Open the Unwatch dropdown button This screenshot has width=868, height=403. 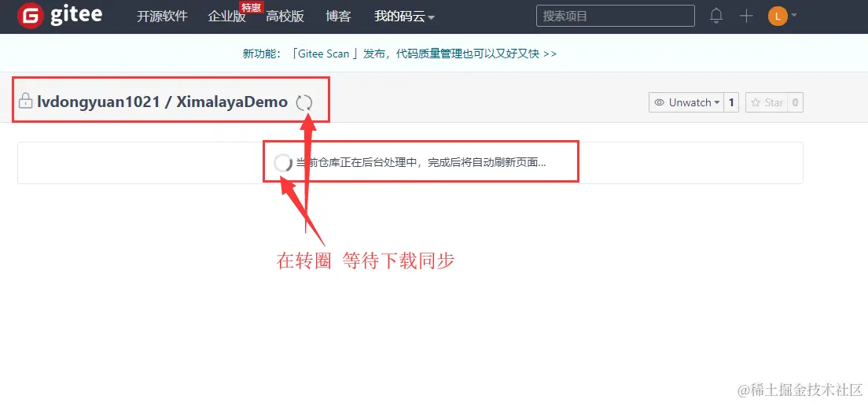point(686,102)
